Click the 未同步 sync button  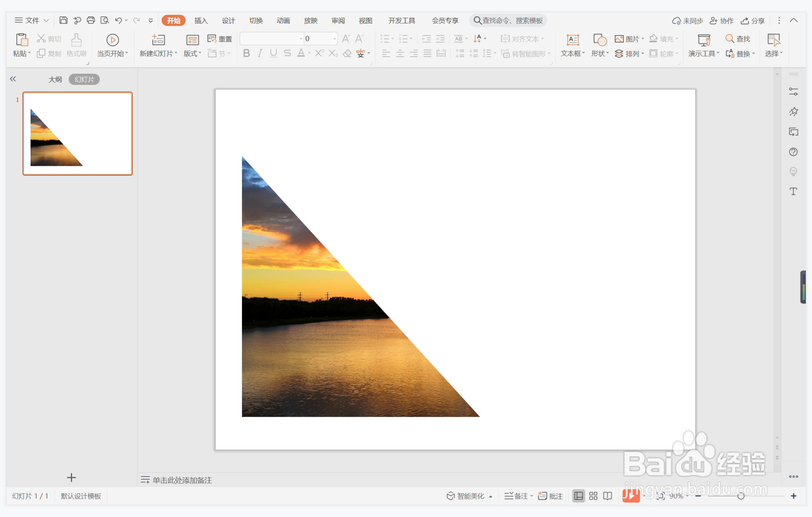[x=687, y=20]
